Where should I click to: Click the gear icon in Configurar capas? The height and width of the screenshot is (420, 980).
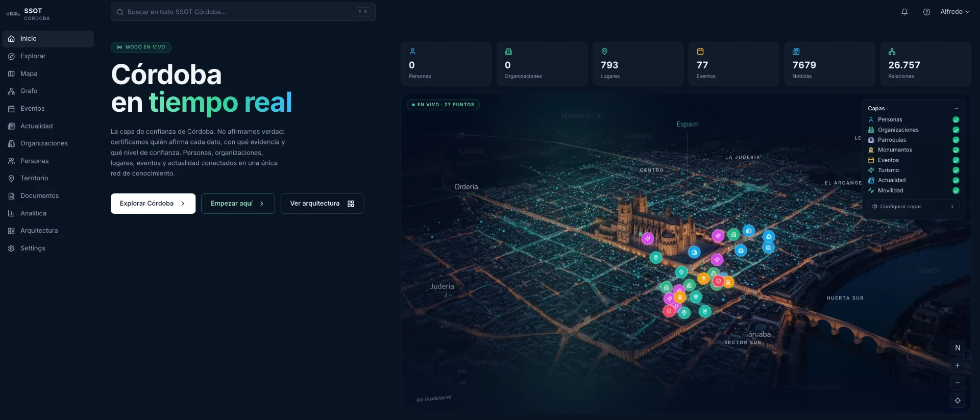[875, 207]
